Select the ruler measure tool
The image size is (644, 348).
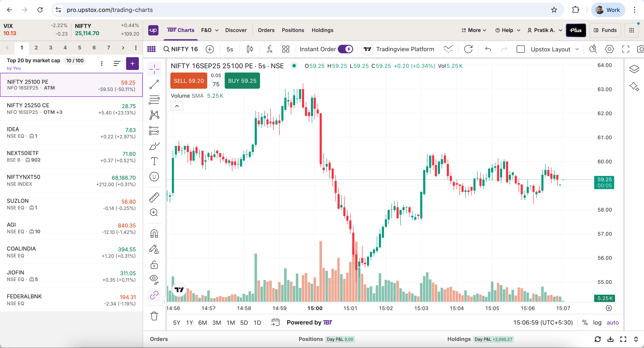[x=154, y=197]
